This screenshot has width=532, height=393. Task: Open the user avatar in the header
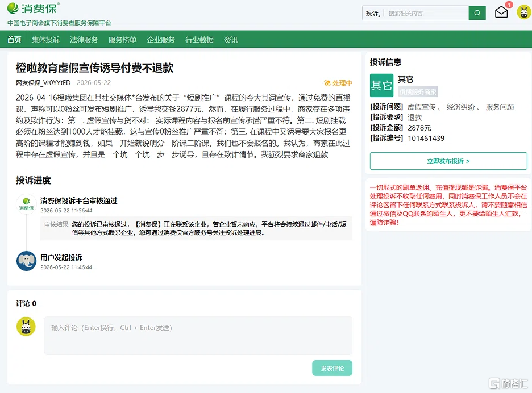point(524,12)
